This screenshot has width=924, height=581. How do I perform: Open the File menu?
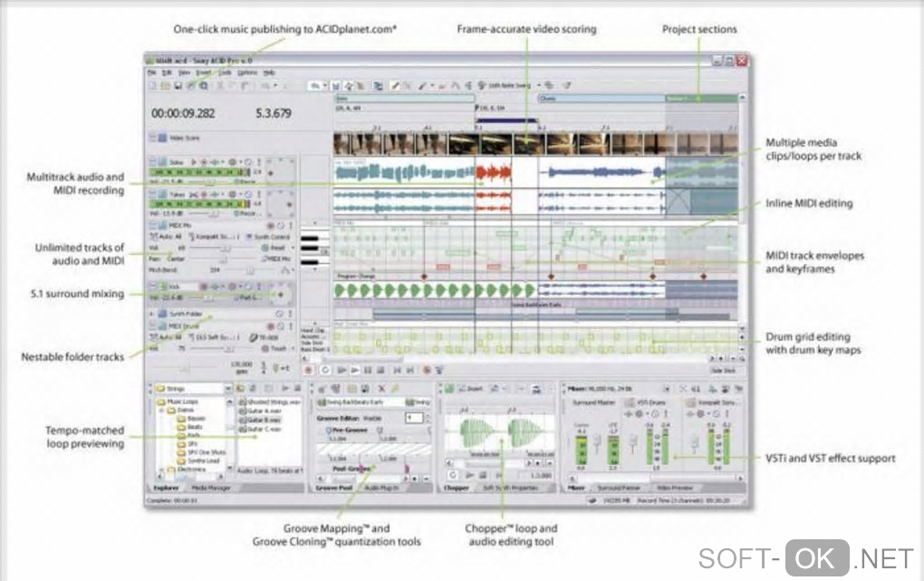(x=152, y=73)
